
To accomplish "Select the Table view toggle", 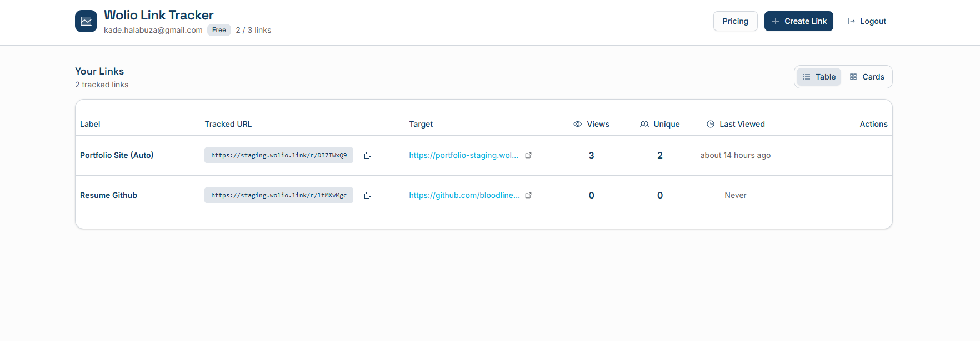I will point(819,77).
